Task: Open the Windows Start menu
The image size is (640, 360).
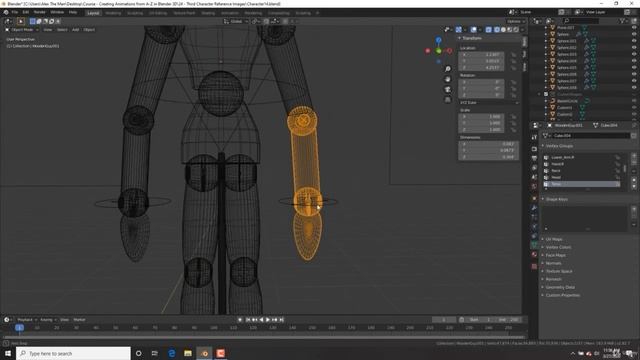Action: tap(8, 353)
